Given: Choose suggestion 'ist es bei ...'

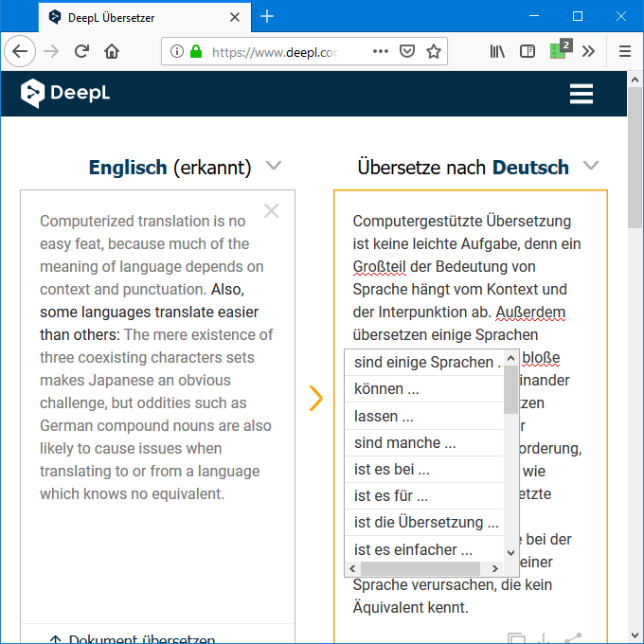Looking at the screenshot, I should pyautogui.click(x=424, y=469).
